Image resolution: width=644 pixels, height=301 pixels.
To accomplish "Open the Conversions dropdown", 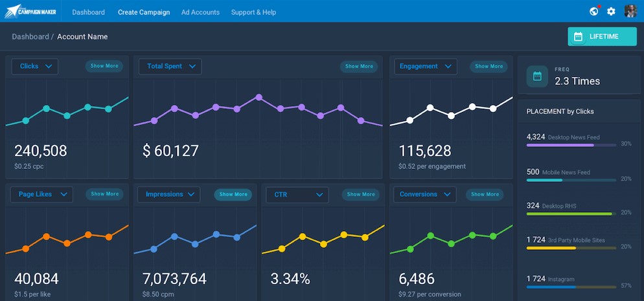I will 425,194.
